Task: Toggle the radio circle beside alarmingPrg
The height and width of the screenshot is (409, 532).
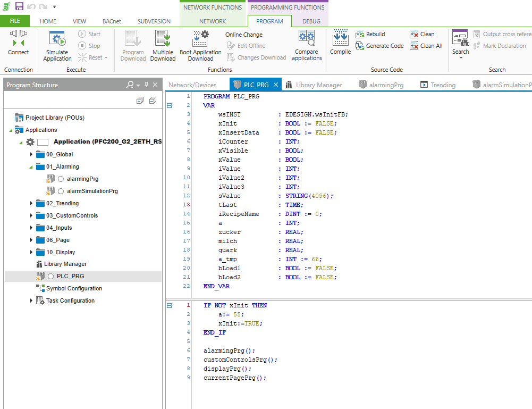Action: (61, 179)
